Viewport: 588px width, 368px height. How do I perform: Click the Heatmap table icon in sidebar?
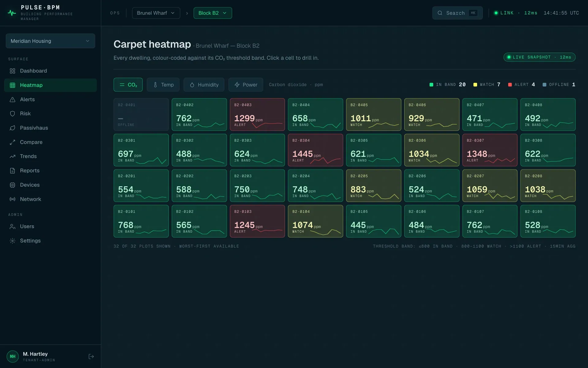[13, 85]
